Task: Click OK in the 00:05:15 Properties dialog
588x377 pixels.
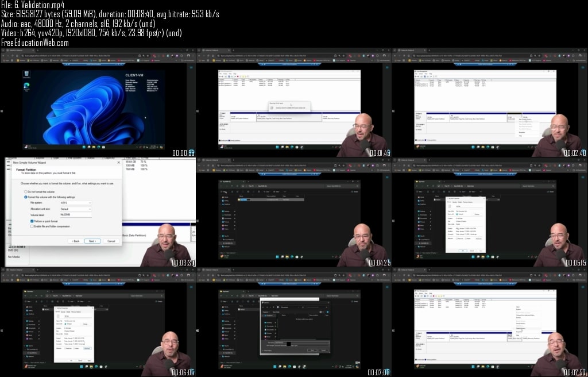Action: (463, 251)
